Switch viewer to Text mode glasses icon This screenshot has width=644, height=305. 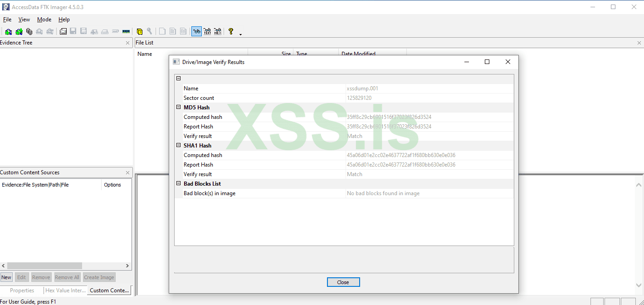(207, 31)
